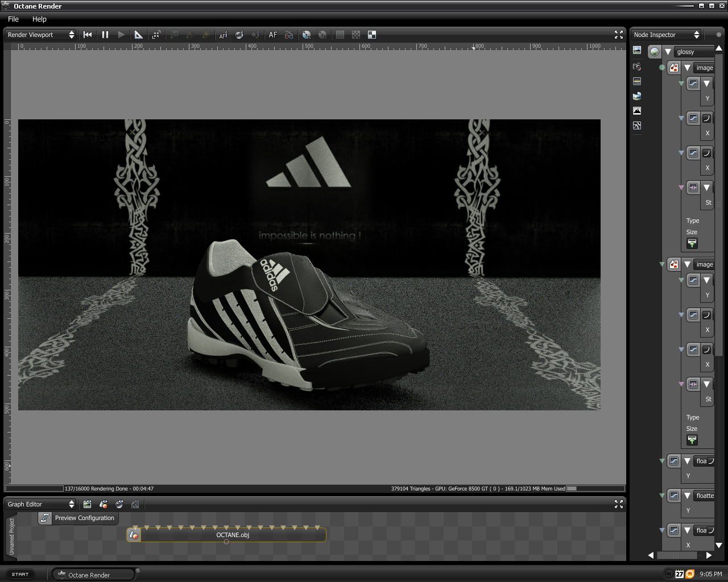Click the GPU memory usage bar
Image resolution: width=728 pixels, height=582 pixels.
pyautogui.click(x=595, y=488)
